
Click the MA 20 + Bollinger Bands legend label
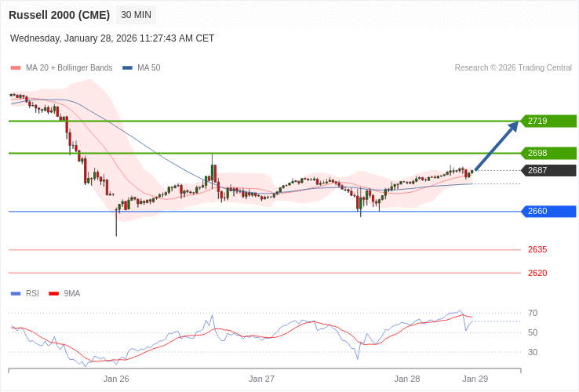69,68
